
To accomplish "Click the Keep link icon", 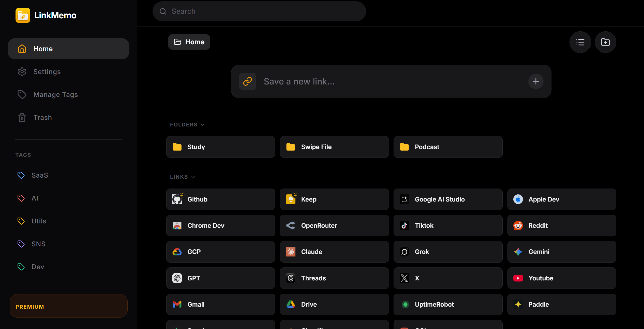I will click(x=291, y=199).
